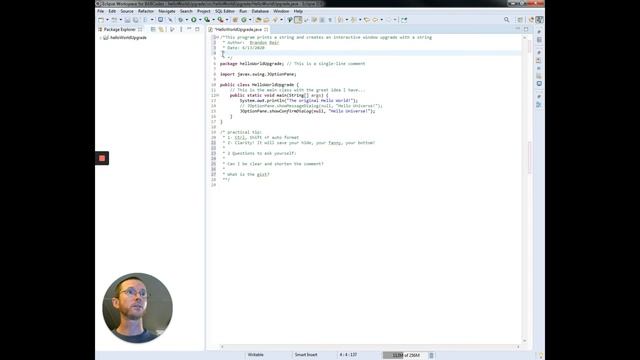Click the magnifier Quick Access search icon
This screenshot has width=640, height=360.
pyautogui.click(x=507, y=20)
